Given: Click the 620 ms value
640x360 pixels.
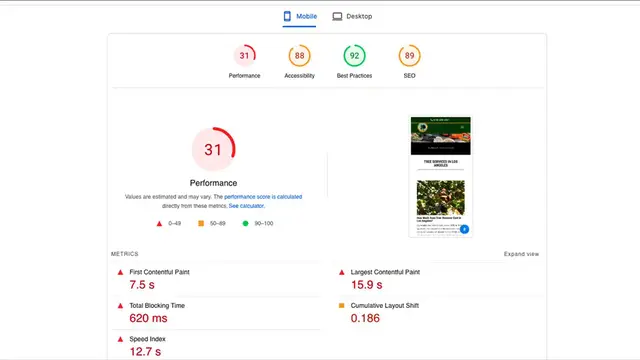Looking at the screenshot, I should pyautogui.click(x=148, y=318).
